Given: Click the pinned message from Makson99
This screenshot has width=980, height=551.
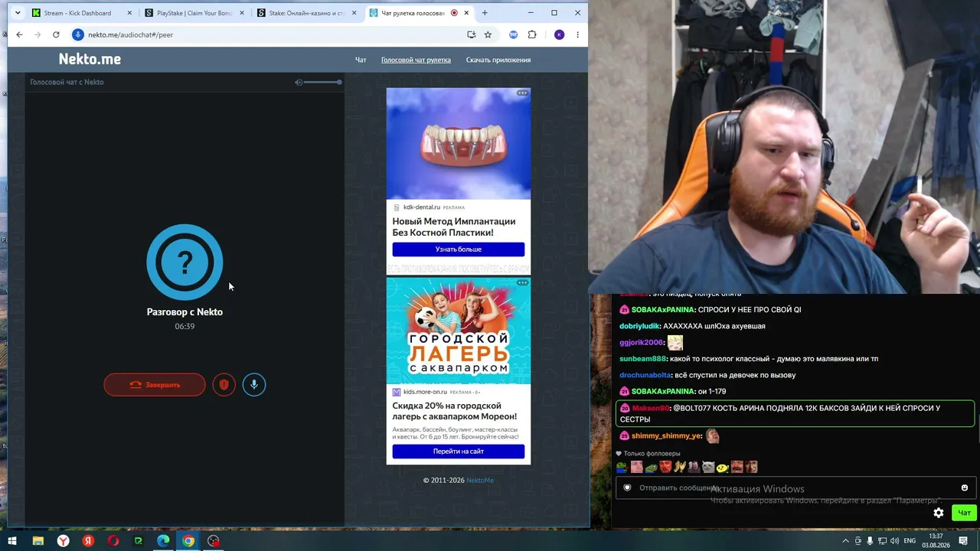Looking at the screenshot, I should [795, 414].
